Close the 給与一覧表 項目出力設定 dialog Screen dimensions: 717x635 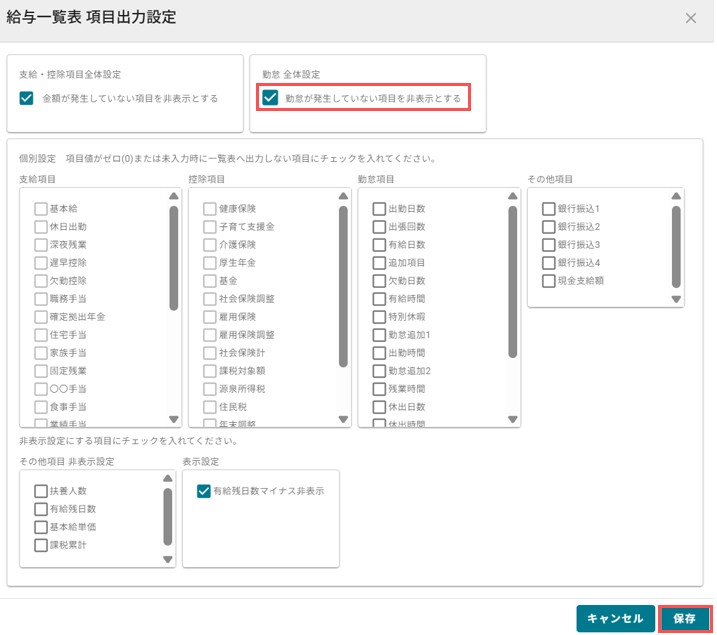pos(690,18)
